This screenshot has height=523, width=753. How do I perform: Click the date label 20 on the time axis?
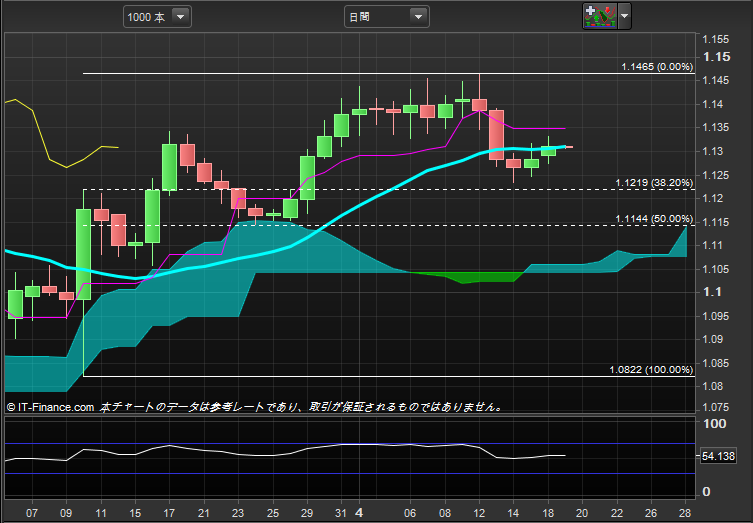coord(582,513)
